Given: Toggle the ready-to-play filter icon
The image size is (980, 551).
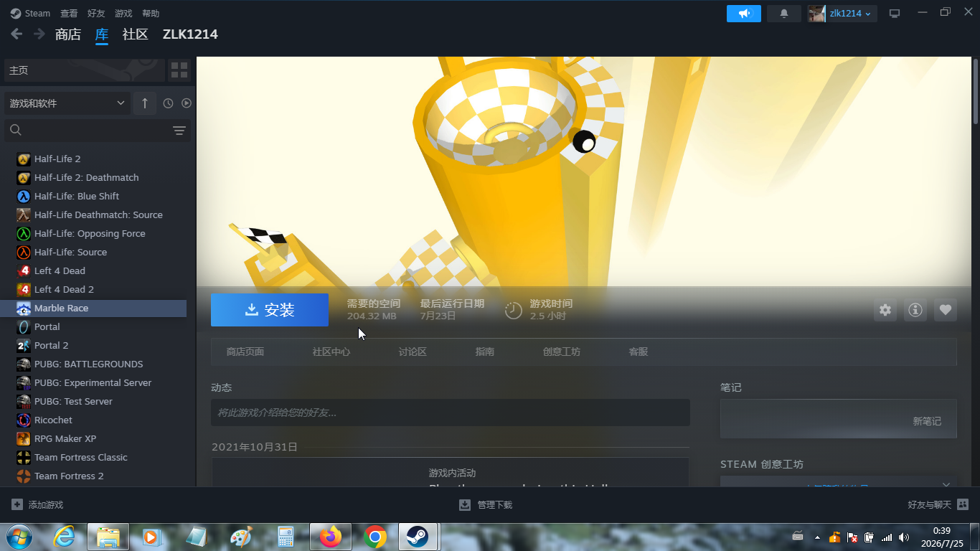Looking at the screenshot, I should click(x=187, y=103).
